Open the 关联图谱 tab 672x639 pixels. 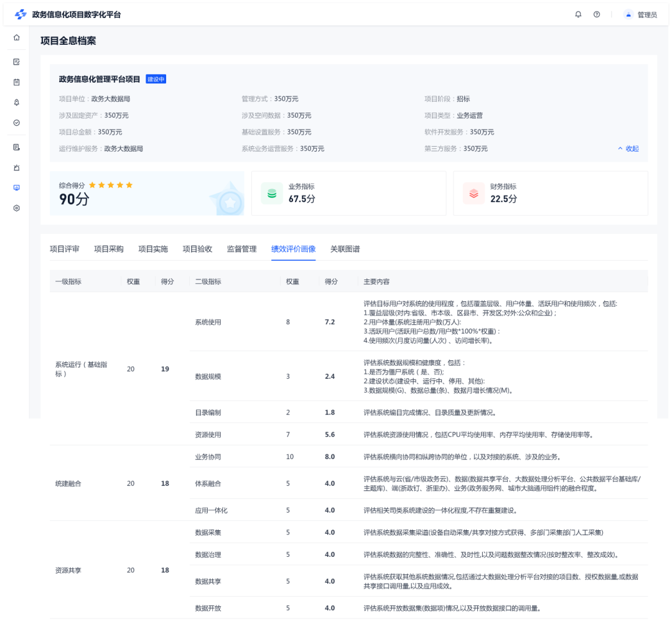pyautogui.click(x=345, y=249)
